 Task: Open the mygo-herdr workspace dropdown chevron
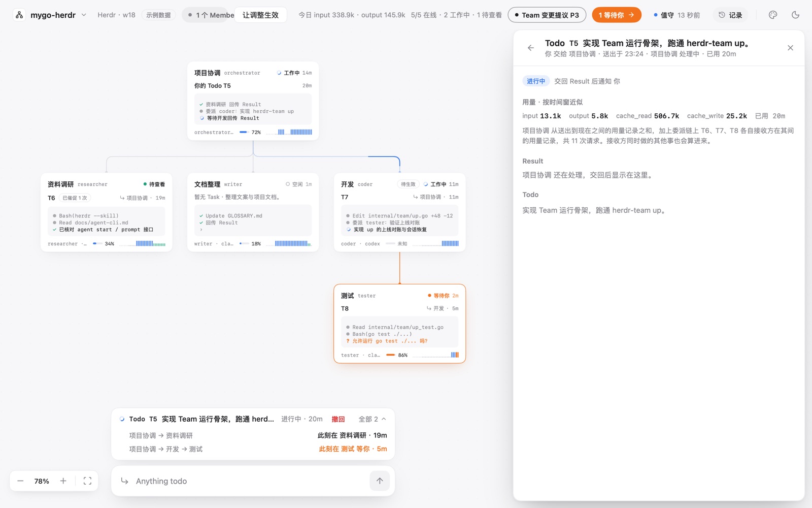point(84,15)
